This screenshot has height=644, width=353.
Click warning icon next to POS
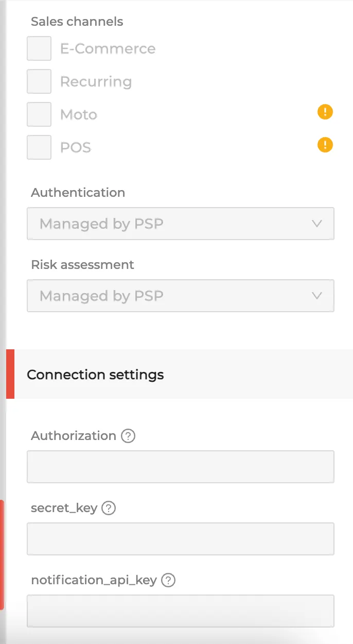325,145
